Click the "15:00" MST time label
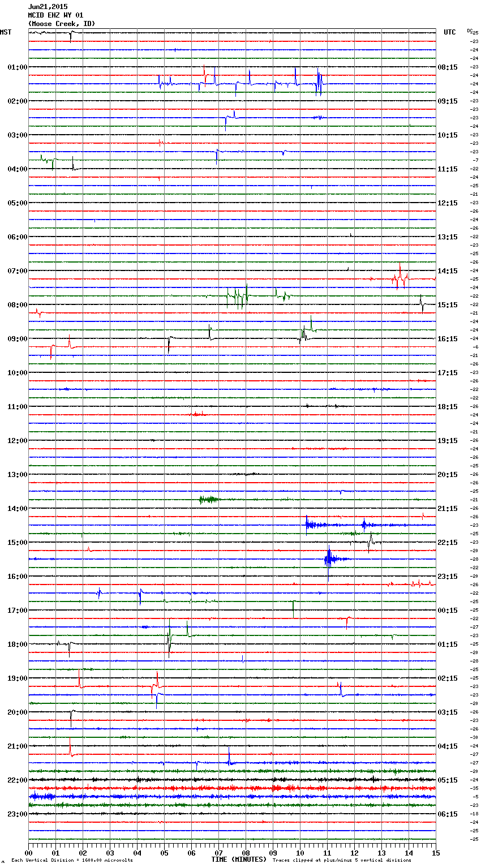 pos(18,543)
